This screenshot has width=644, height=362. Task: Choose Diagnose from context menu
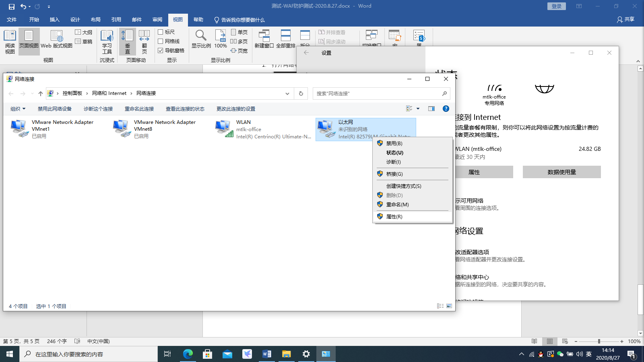click(412, 162)
